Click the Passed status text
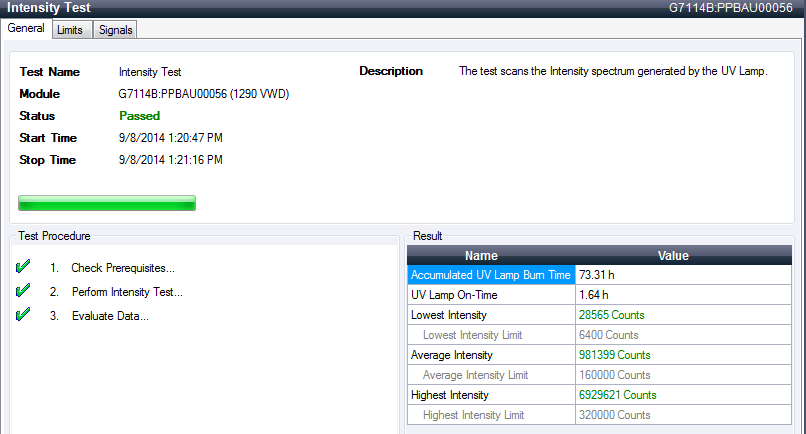The image size is (806, 434). [139, 116]
